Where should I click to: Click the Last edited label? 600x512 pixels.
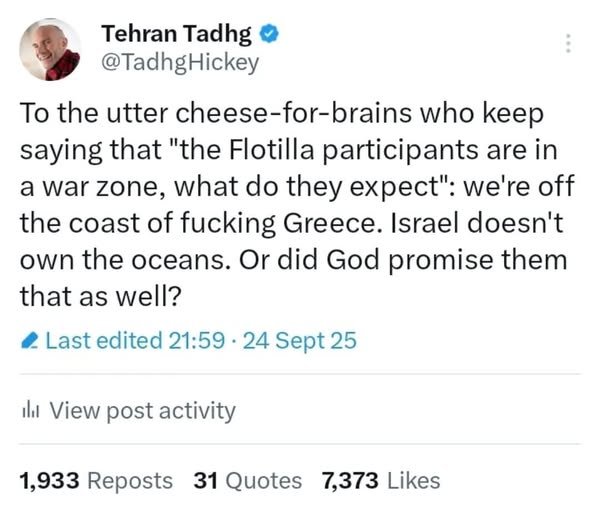click(x=104, y=342)
